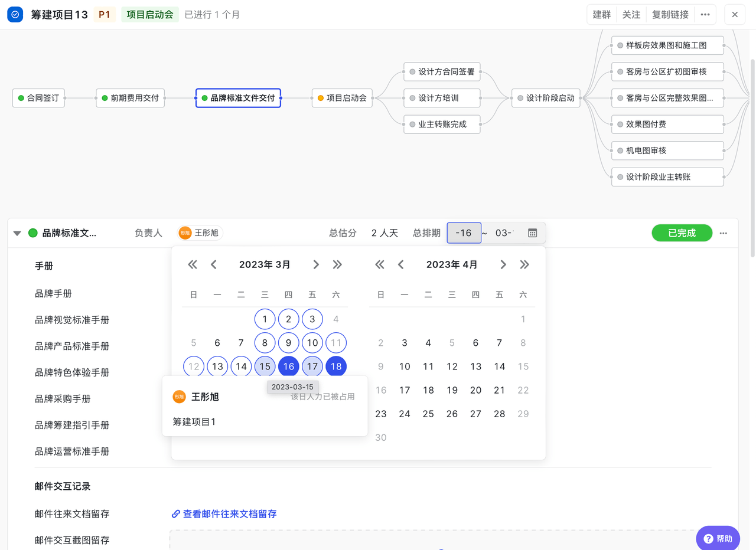This screenshot has width=756, height=550.
Task: Pick March 9 in the calendar
Action: pos(289,343)
